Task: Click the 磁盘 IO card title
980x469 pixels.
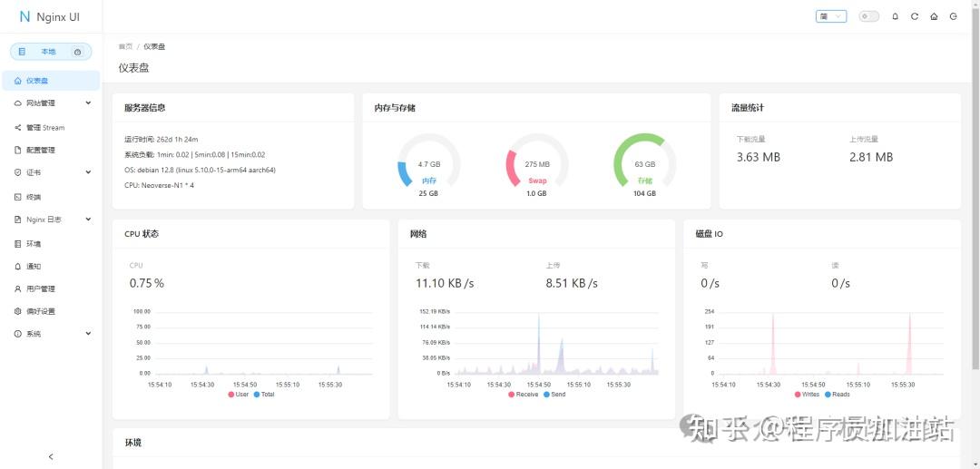Action: coord(710,234)
